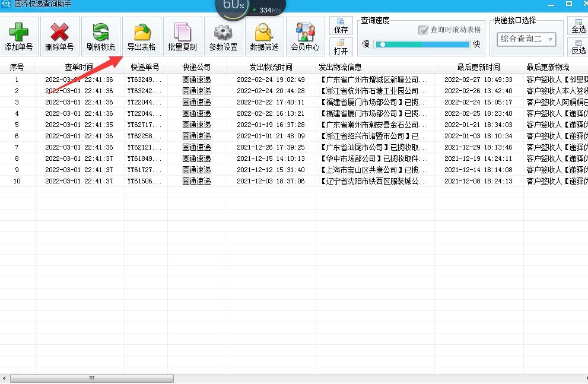Image resolution: width=588 pixels, height=384 pixels.
Task: Toggle the 查询时滚动表格 checkbox
Action: click(x=422, y=28)
